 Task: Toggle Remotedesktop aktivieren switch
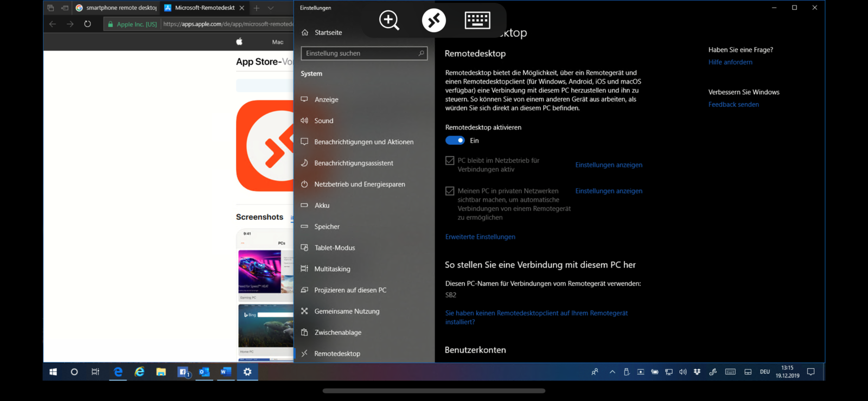[455, 141]
